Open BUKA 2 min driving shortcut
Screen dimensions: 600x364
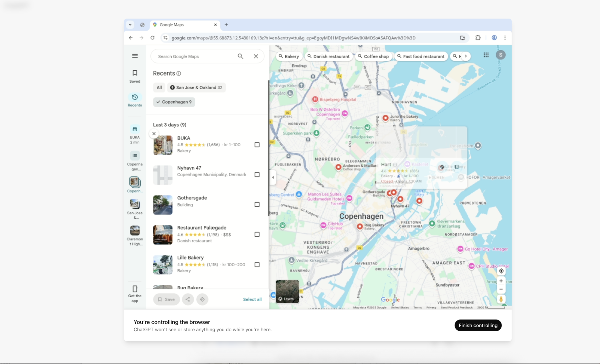pos(135,134)
